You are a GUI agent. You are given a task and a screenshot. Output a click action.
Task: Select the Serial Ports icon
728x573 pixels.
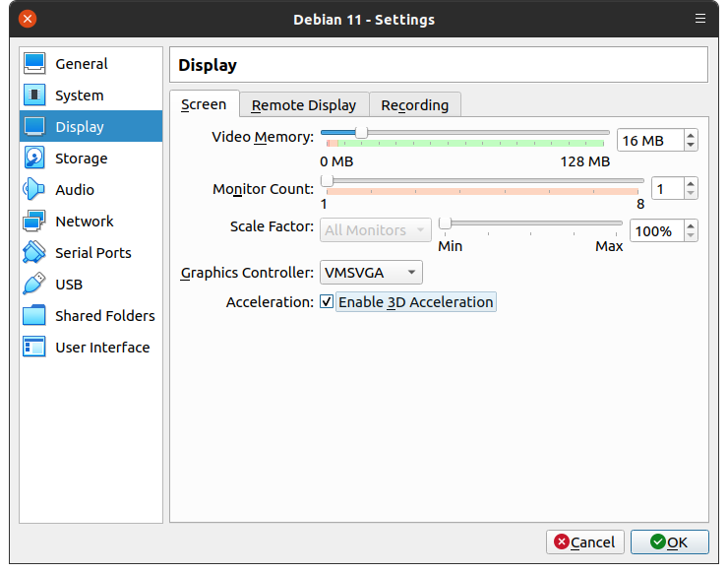(34, 253)
